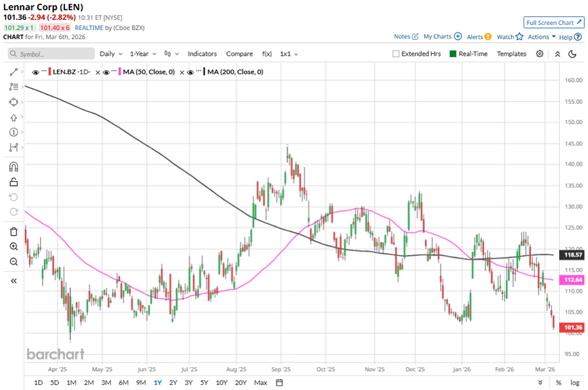
Task: Delete drawings with the trash icon
Action: (14, 232)
